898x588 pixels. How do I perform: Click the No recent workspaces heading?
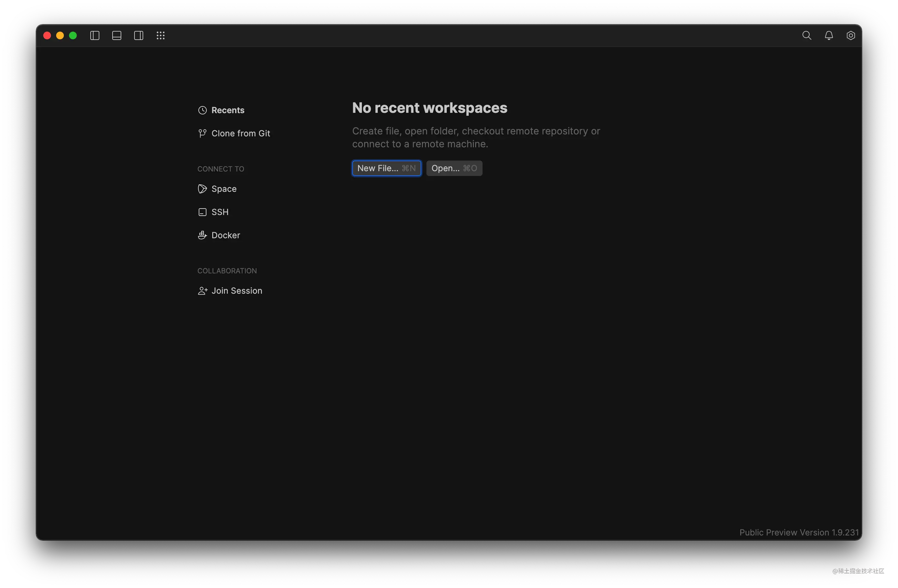coord(429,108)
